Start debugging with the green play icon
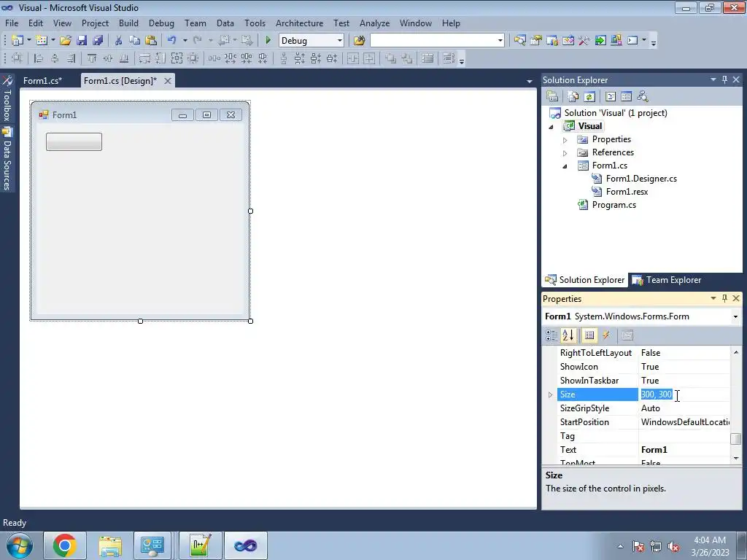The image size is (747, 560). (x=268, y=41)
